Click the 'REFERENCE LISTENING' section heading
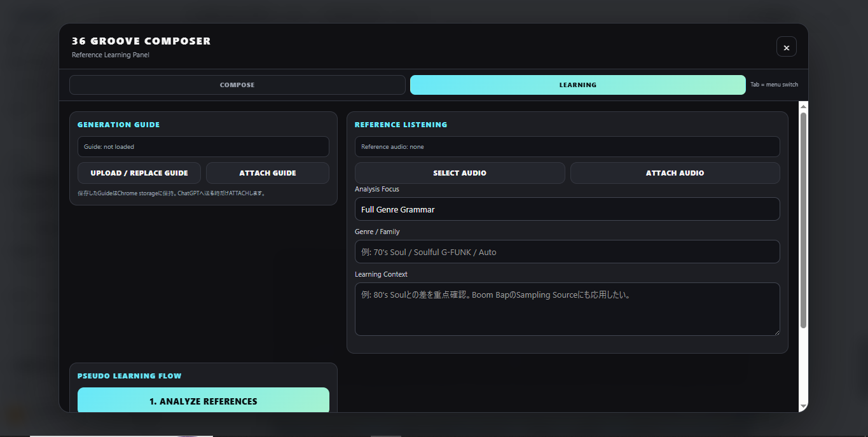This screenshot has height=437, width=868. pyautogui.click(x=401, y=125)
